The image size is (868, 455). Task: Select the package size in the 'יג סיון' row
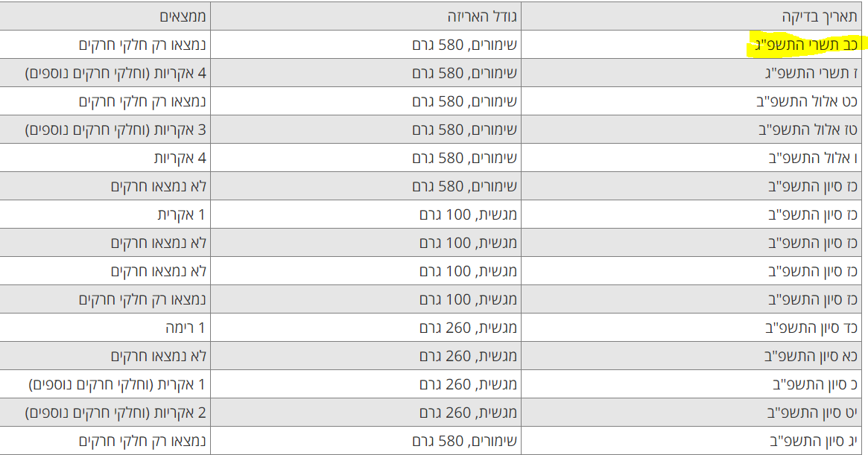click(465, 441)
